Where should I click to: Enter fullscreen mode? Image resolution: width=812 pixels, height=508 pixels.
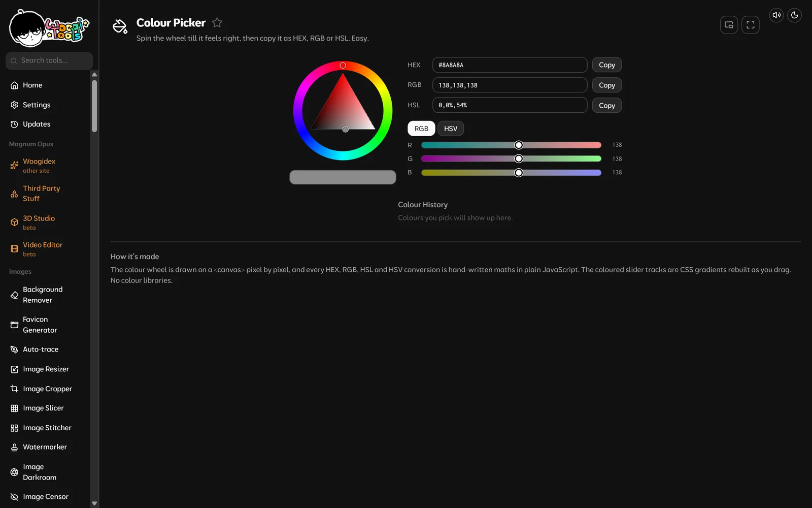tap(750, 25)
